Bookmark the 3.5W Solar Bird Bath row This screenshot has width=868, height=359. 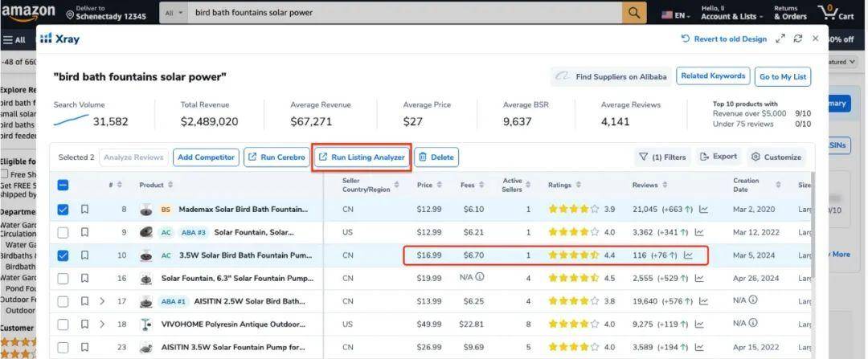pos(84,255)
